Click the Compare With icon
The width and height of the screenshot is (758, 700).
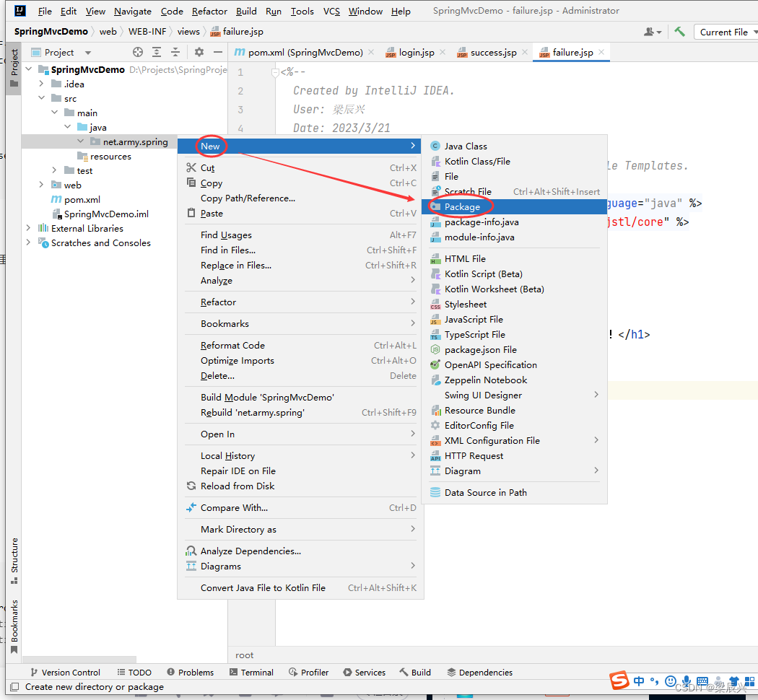coord(191,507)
